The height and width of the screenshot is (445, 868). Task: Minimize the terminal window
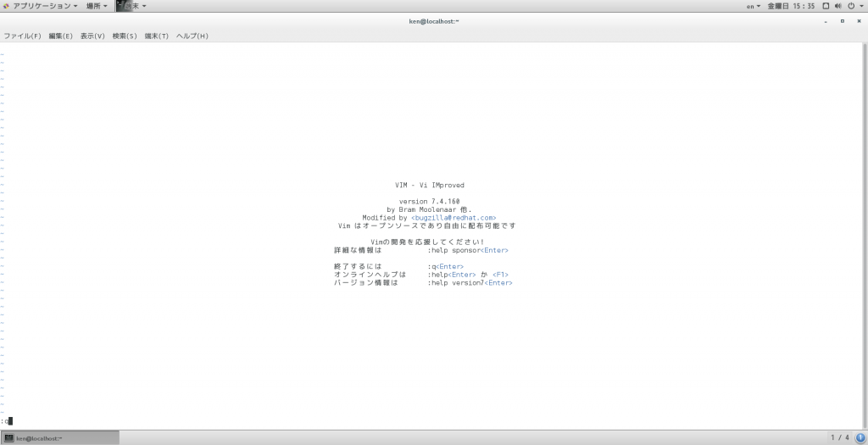[x=826, y=21]
